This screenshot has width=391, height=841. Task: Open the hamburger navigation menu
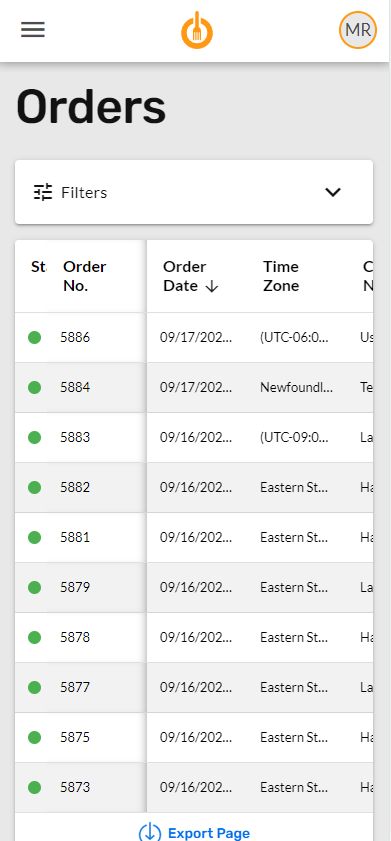(33, 30)
